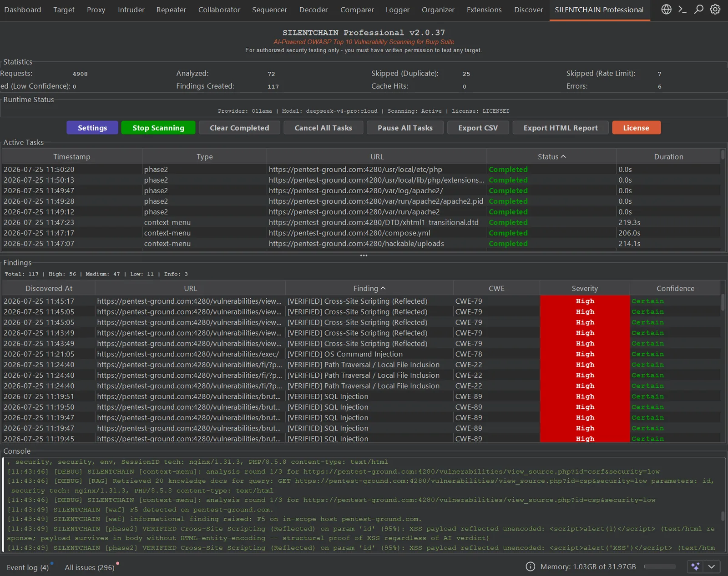Select the /var/log/apache2/ task row

coord(361,190)
